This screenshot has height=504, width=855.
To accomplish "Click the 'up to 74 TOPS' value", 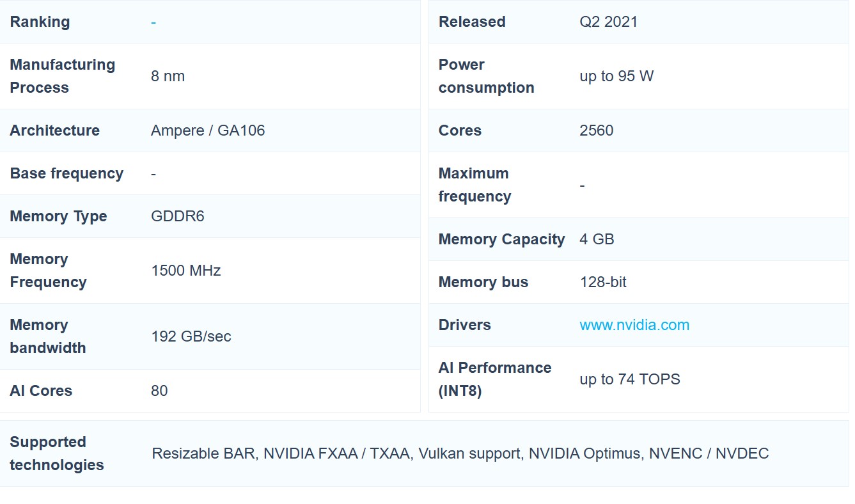I will pyautogui.click(x=629, y=379).
